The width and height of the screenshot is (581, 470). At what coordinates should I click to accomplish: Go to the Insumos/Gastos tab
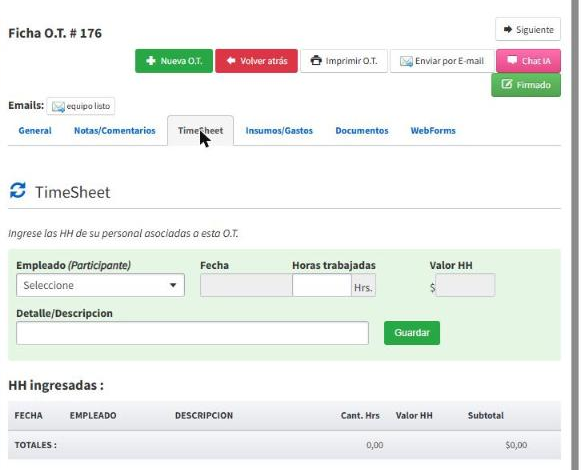279,130
